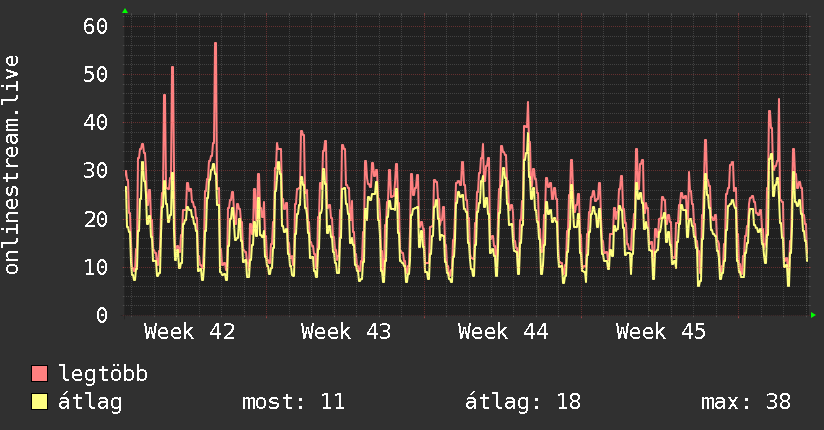Click the 60 tick label on Y axis

click(x=95, y=26)
